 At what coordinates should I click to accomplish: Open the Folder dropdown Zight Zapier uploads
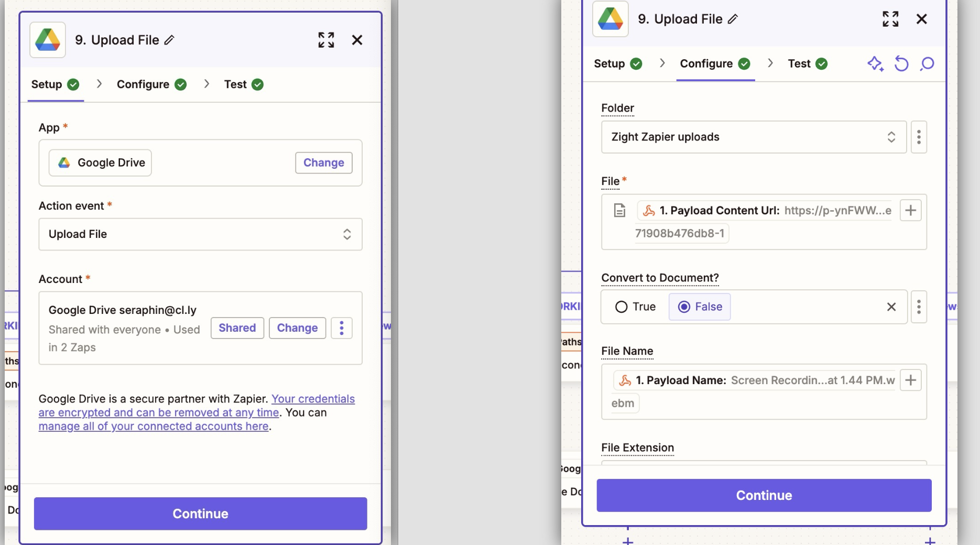pos(754,137)
